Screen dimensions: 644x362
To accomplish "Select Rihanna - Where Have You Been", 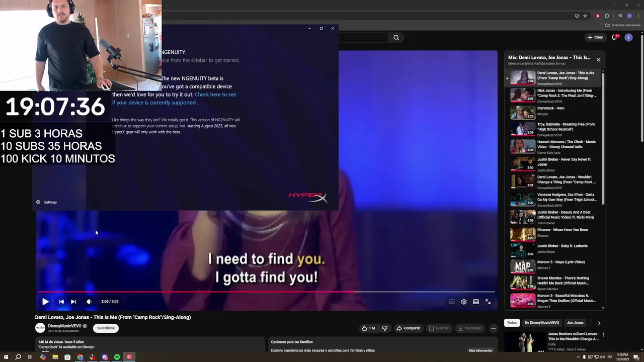I will coord(553,233).
